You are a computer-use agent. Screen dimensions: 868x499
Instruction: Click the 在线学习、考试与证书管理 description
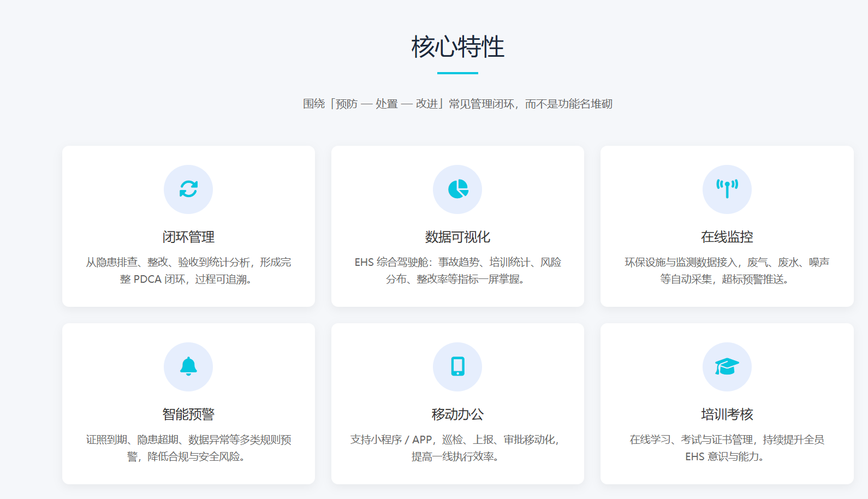point(727,448)
